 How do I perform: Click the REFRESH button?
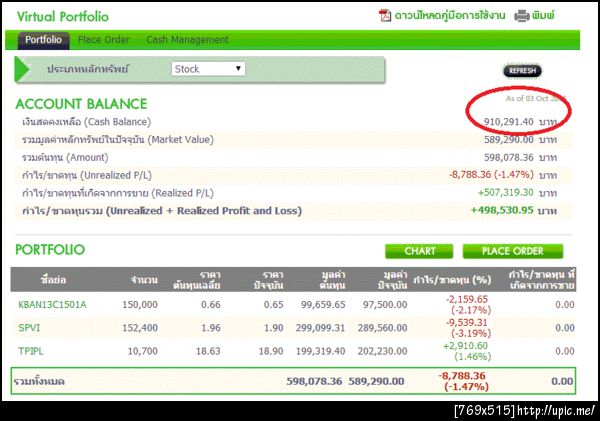522,71
